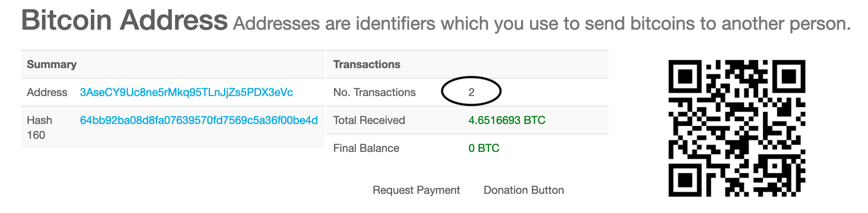Click the bitcoin address QR code
868x213 pixels.
737,128
